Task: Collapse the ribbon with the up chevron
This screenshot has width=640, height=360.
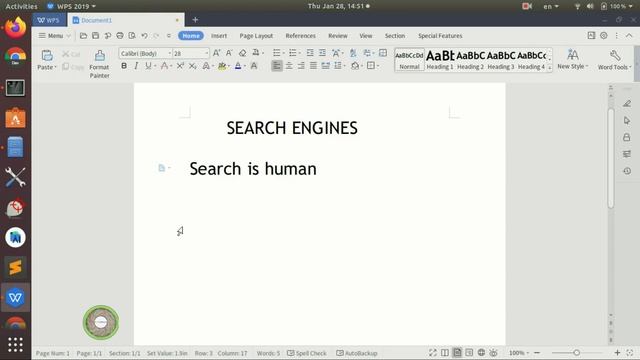Action: [629, 36]
